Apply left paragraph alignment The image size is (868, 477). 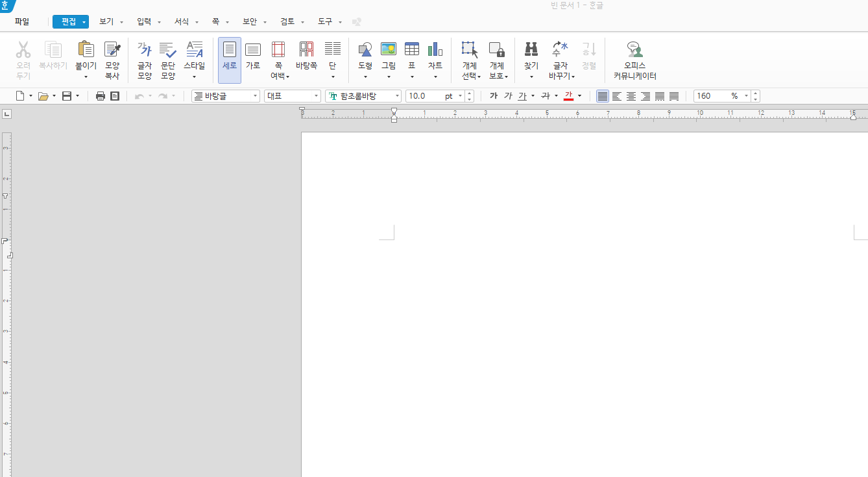[617, 96]
